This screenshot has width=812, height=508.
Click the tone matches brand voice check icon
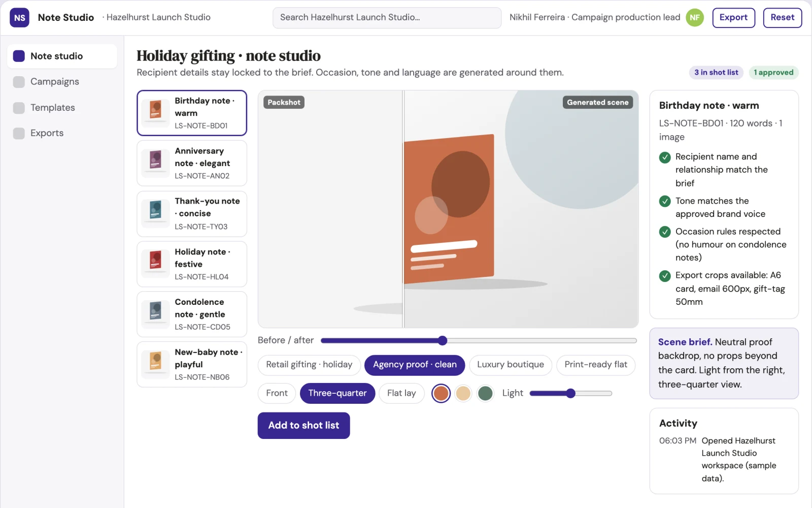(x=665, y=201)
